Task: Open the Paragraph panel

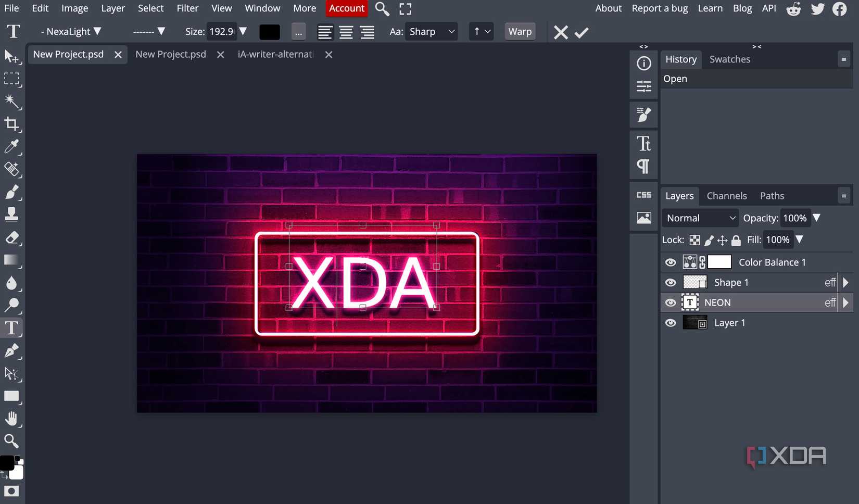Action: click(x=643, y=166)
